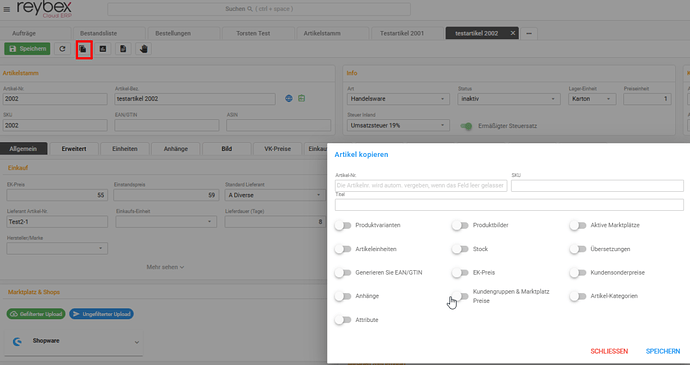
Task: Click the hand icon in the toolbar
Action: pos(143,49)
